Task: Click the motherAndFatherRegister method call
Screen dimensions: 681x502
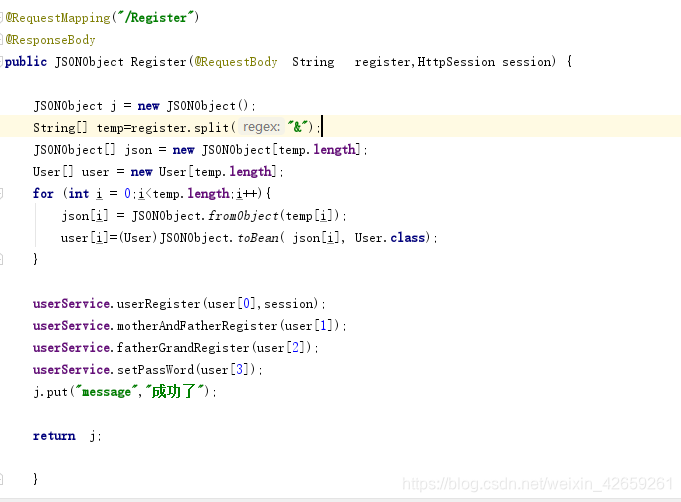Action: 197,326
